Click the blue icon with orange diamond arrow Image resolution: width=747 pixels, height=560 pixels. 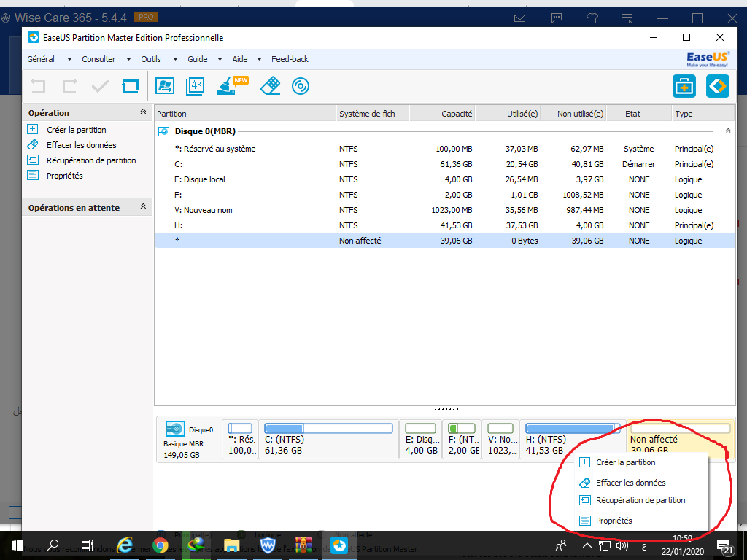point(718,86)
